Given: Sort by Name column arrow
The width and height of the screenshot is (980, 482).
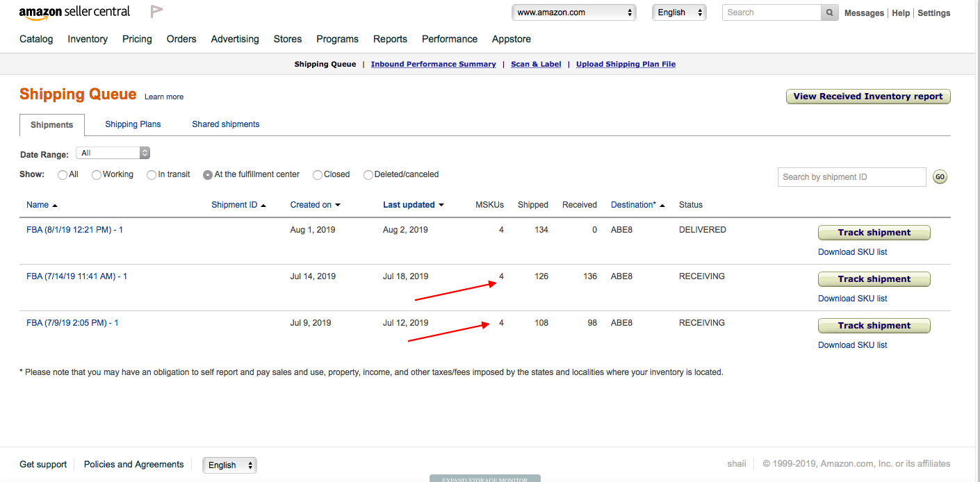Looking at the screenshot, I should point(55,206).
